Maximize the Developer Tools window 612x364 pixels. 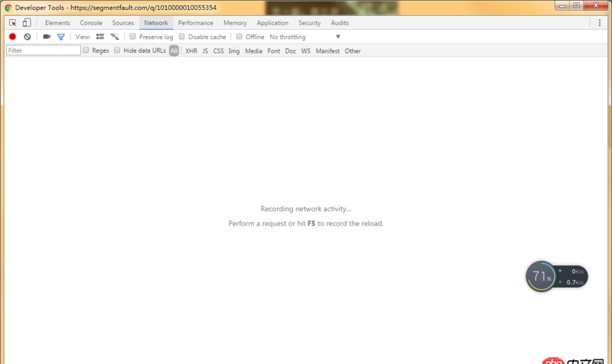[x=577, y=5]
